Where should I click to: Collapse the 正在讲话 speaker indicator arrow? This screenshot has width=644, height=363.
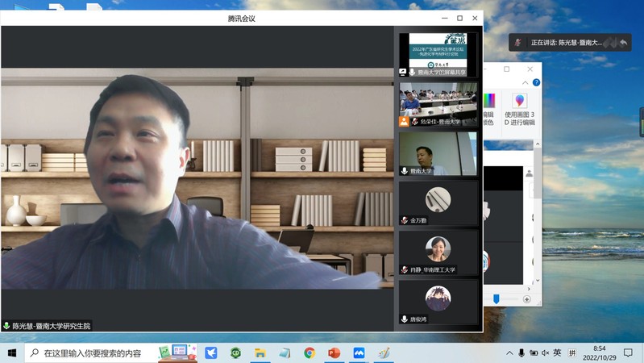point(623,43)
